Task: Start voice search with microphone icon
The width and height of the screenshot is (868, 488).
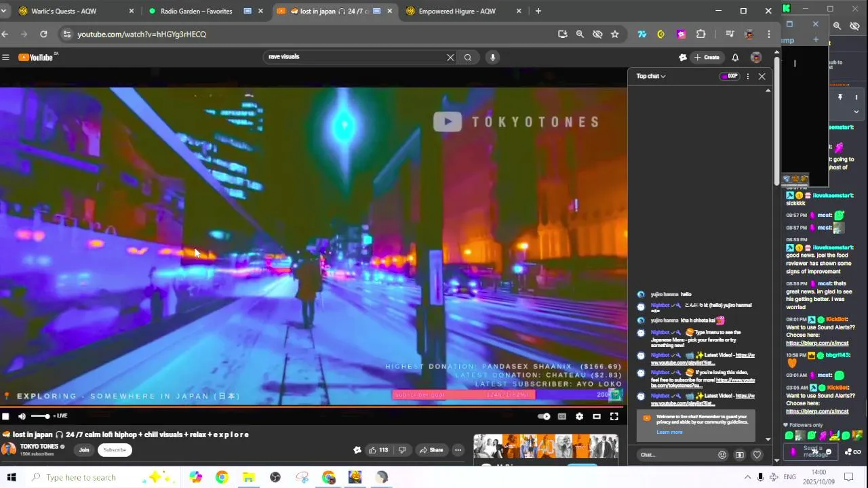Action: [x=493, y=58]
